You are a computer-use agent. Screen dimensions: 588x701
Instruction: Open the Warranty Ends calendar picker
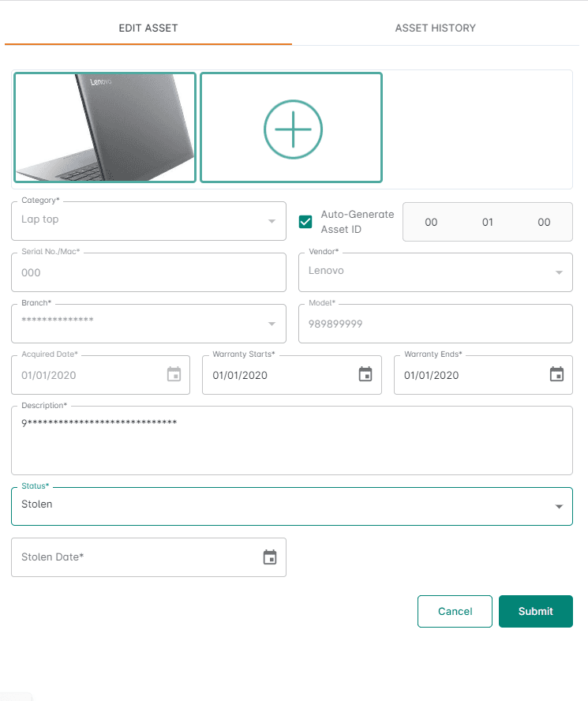[557, 374]
